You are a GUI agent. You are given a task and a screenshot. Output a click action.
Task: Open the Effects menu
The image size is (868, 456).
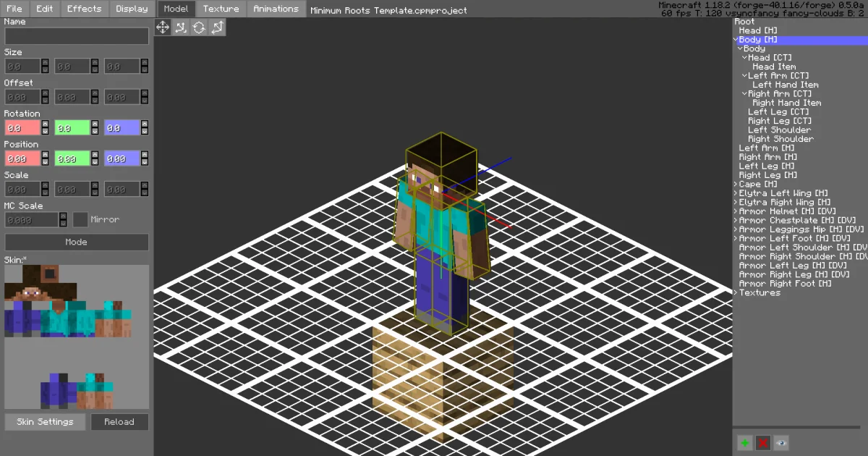point(85,9)
